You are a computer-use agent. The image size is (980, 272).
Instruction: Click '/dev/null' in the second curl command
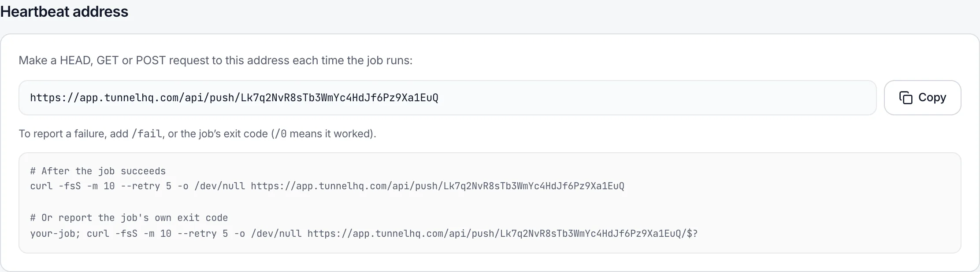pyautogui.click(x=276, y=233)
